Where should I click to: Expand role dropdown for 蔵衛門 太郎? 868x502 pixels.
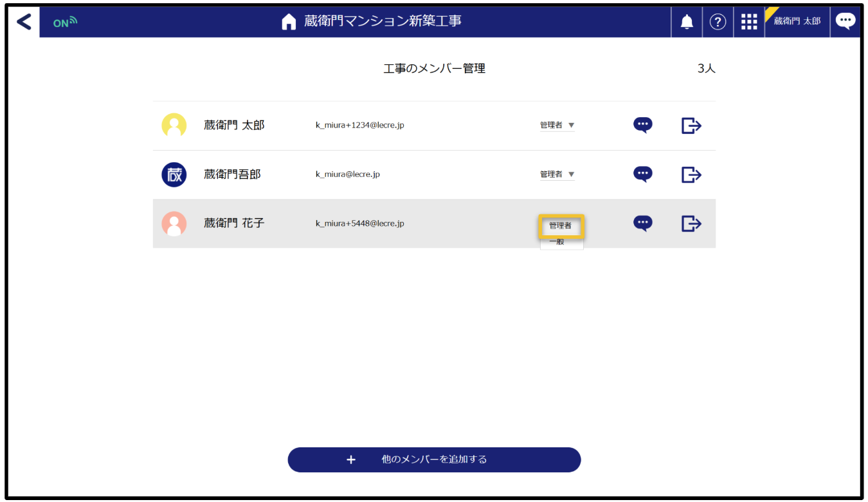tap(557, 126)
